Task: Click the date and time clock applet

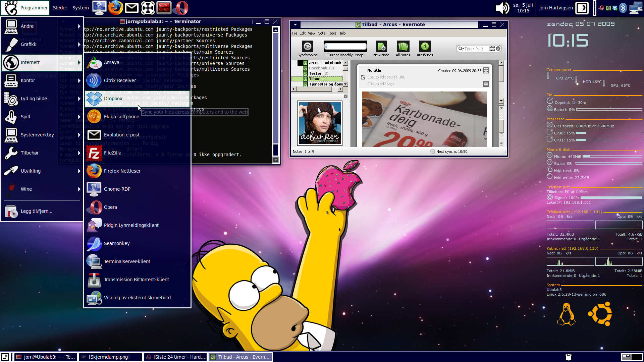Action: [523, 8]
